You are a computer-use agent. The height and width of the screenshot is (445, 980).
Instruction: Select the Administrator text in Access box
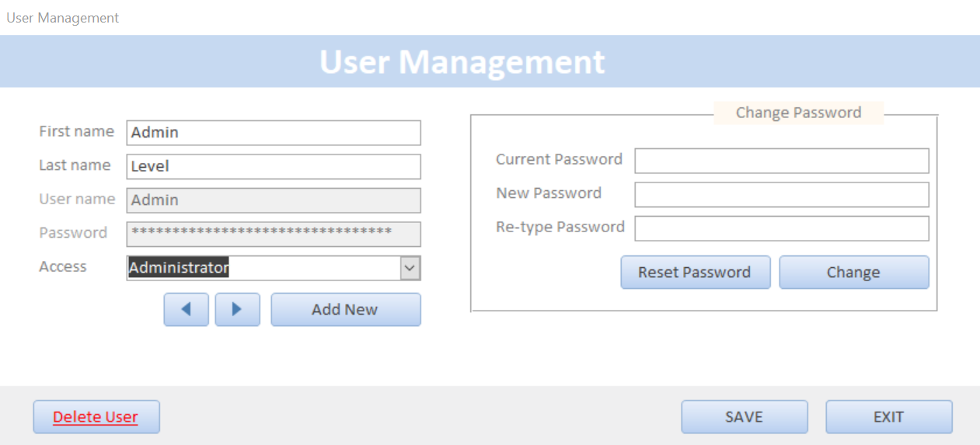tap(179, 269)
